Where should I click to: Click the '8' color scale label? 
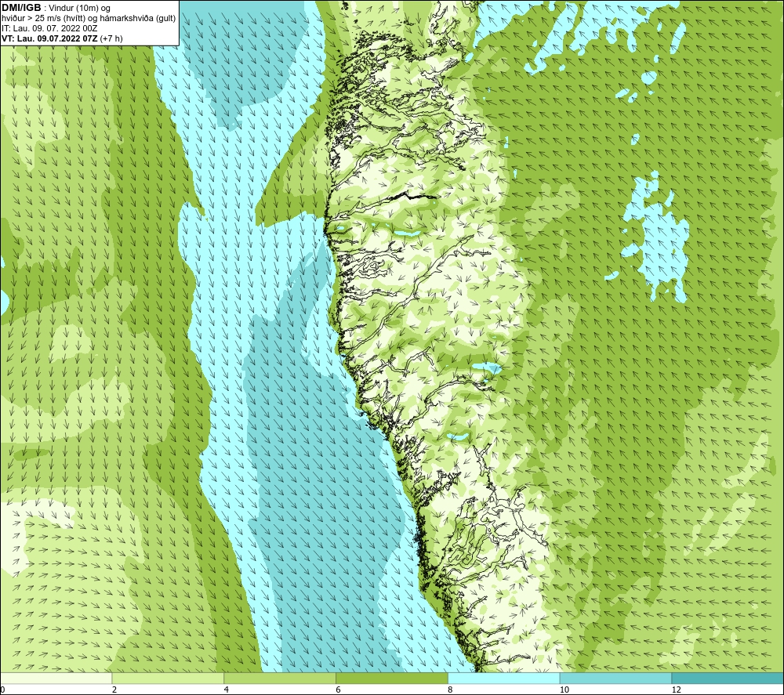point(451,690)
